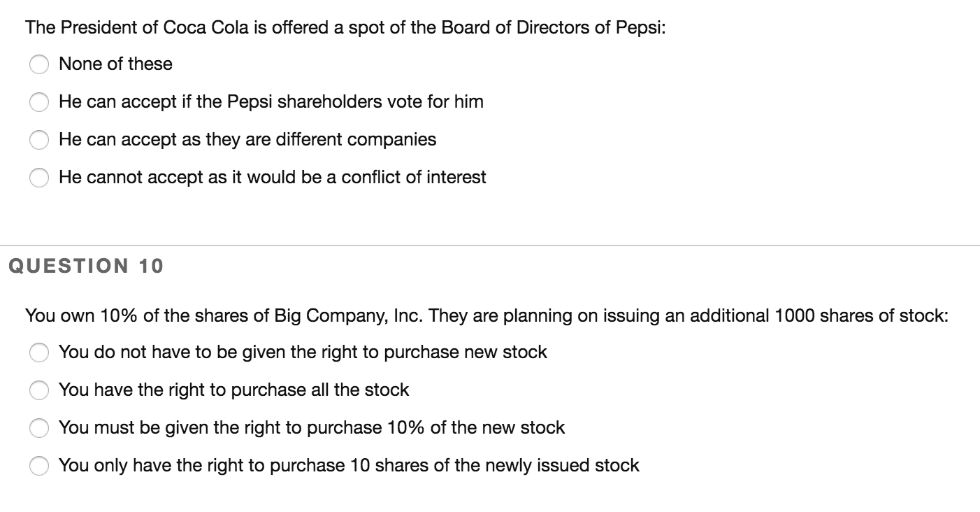Click the purchase all the stock label
This screenshot has height=512, width=980.
click(x=234, y=390)
